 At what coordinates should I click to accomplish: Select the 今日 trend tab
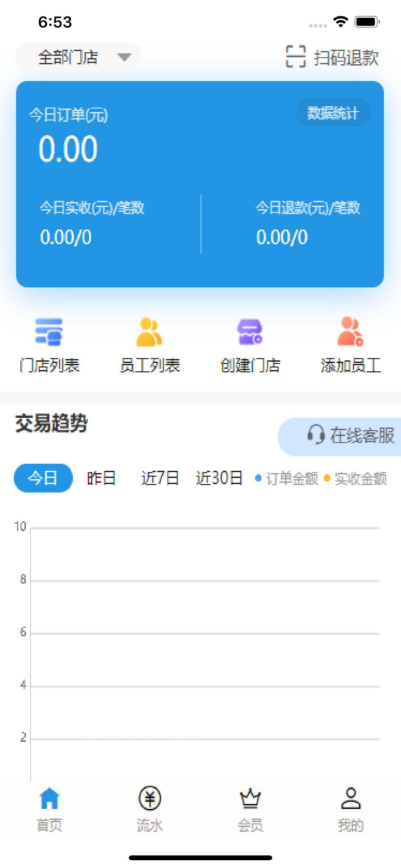pyautogui.click(x=43, y=478)
